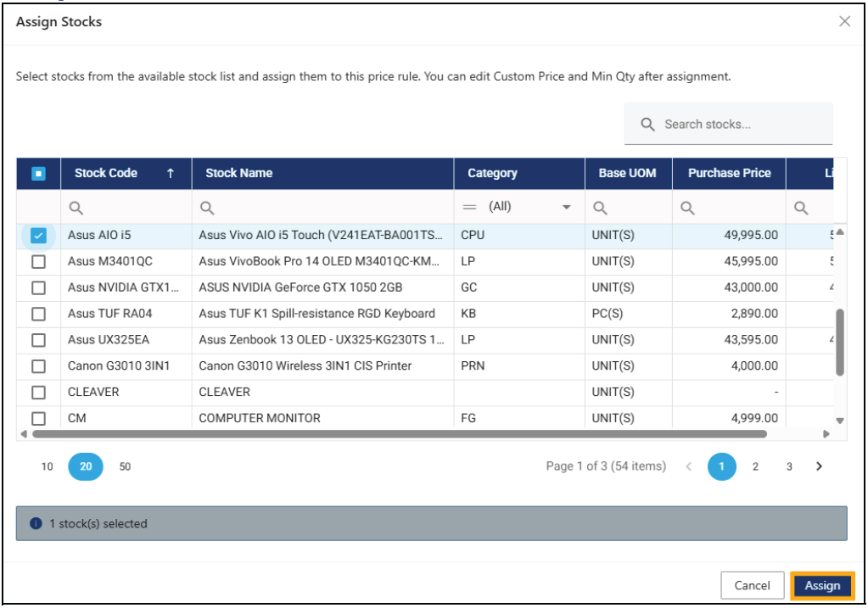The height and width of the screenshot is (608, 868).
Task: Check the CLEAVER row checkbox
Action: click(x=38, y=393)
